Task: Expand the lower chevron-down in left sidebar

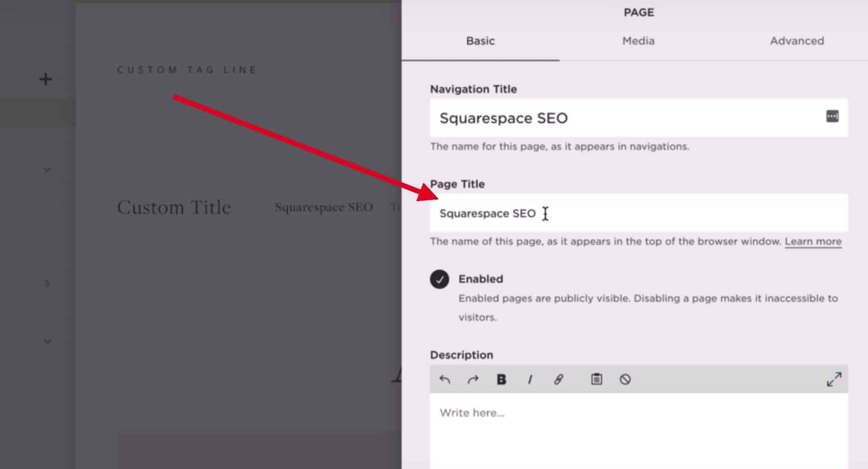Action: tap(47, 342)
